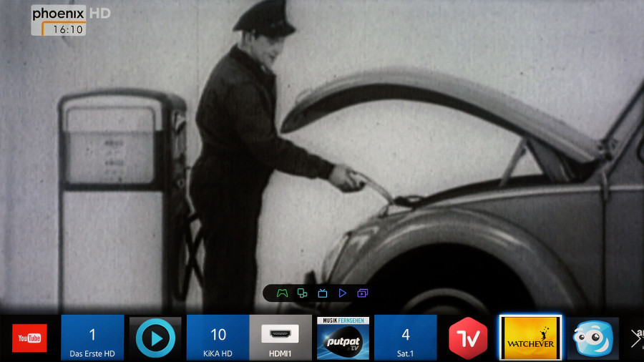Open the putpat Musik Fernsehen app

[343, 338]
